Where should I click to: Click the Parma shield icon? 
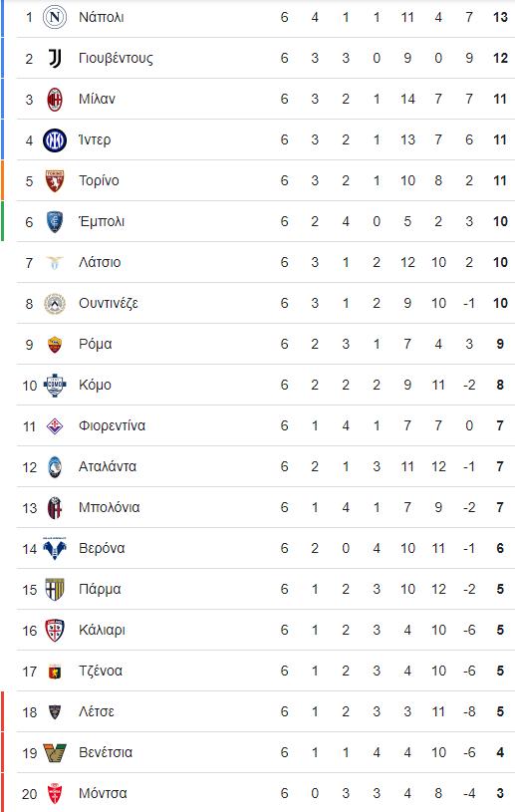(x=55, y=589)
